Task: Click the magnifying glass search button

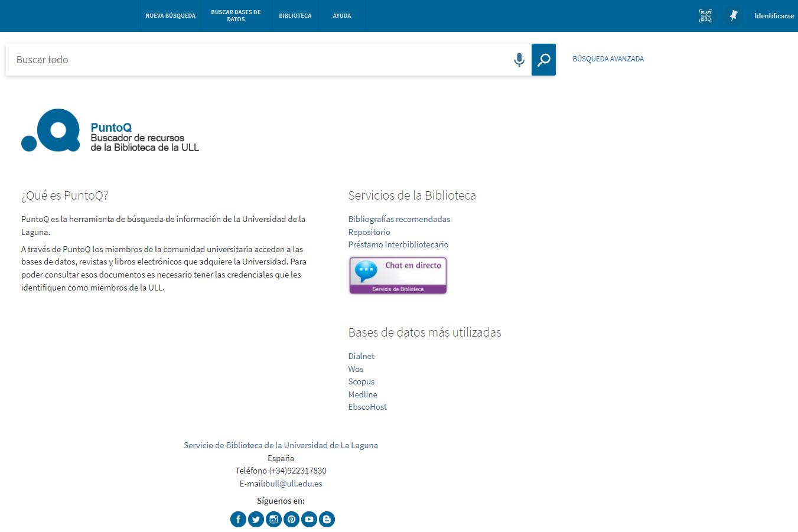Action: pos(543,60)
